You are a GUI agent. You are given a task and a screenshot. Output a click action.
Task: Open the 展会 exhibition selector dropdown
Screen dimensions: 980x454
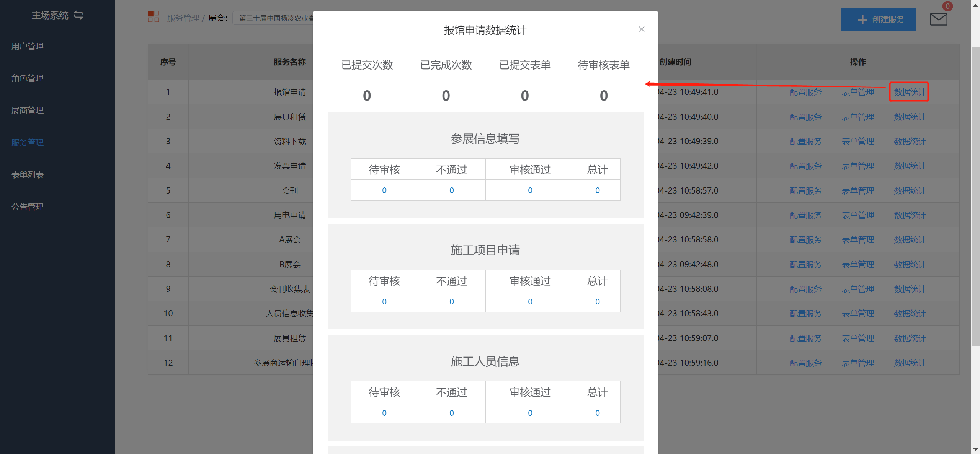[273, 18]
